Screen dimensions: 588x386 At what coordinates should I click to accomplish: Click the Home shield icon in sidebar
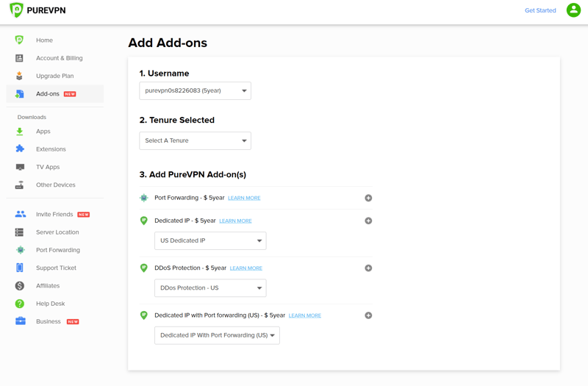tap(20, 40)
